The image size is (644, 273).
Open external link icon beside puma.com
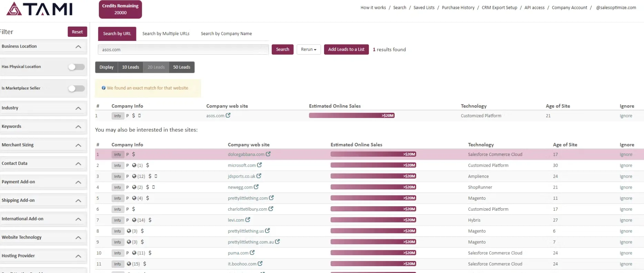pyautogui.click(x=252, y=253)
